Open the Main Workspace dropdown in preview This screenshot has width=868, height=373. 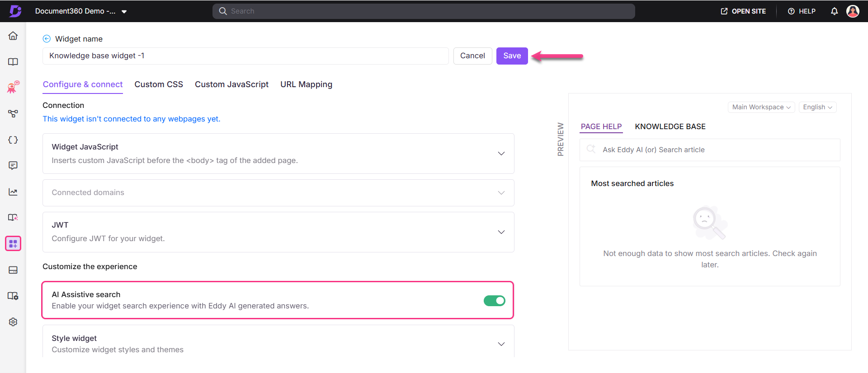click(x=761, y=107)
